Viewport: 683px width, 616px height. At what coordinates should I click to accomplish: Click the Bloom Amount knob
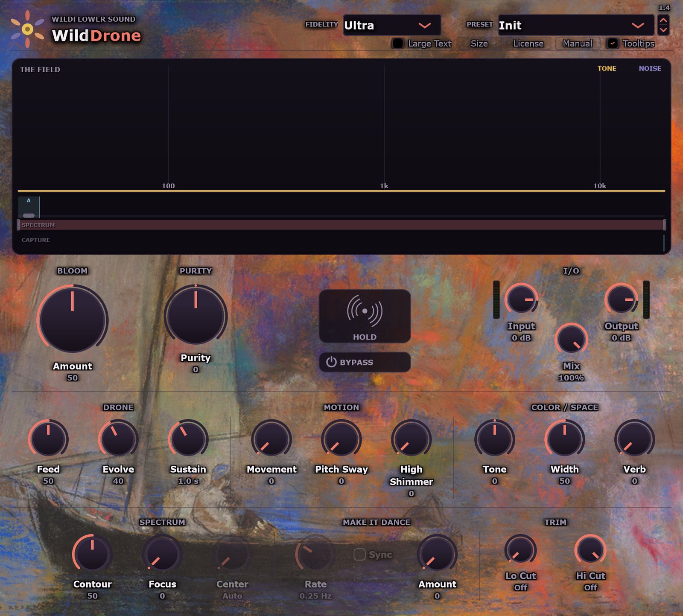73,319
